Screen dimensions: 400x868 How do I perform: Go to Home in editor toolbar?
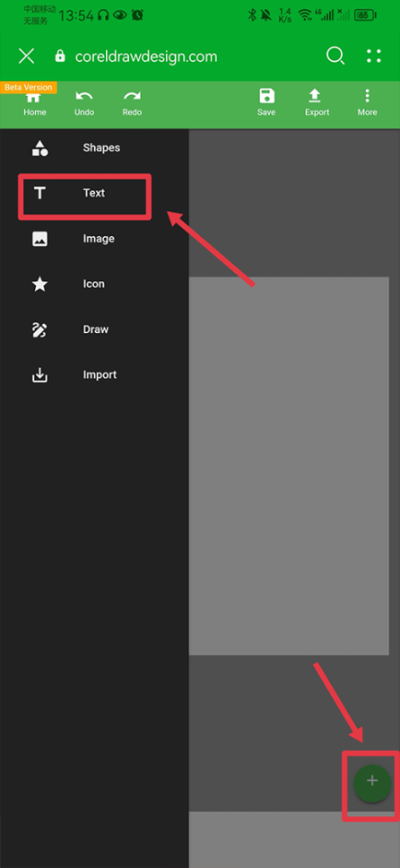(34, 98)
